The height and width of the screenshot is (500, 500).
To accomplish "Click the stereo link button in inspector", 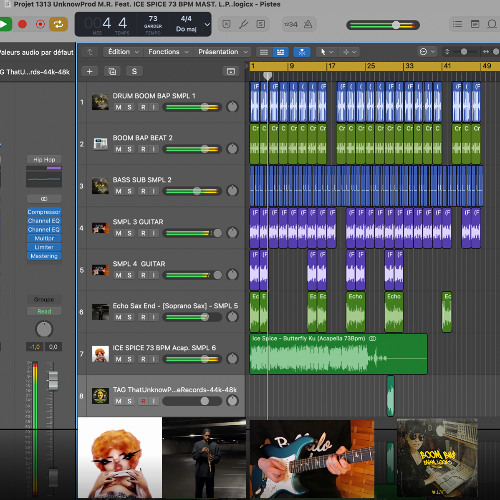I will (44, 199).
